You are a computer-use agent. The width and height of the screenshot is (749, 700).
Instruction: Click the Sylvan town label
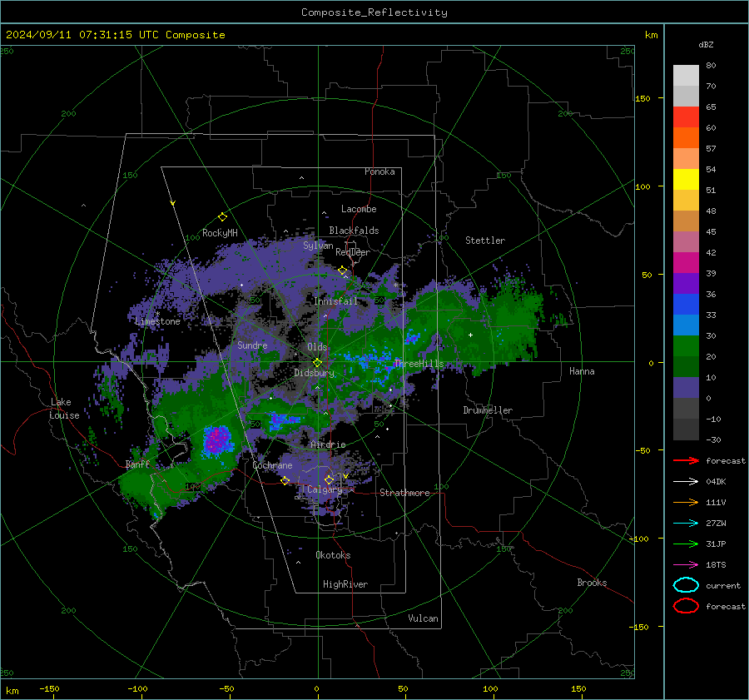click(x=318, y=246)
